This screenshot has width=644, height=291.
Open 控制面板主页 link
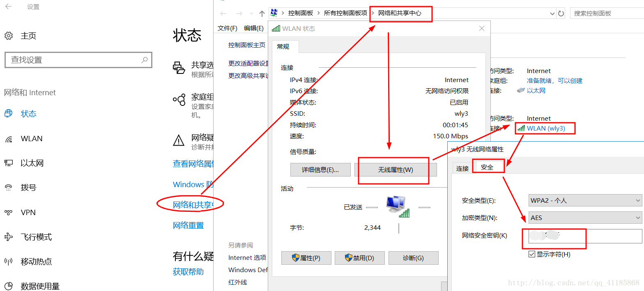[247, 45]
